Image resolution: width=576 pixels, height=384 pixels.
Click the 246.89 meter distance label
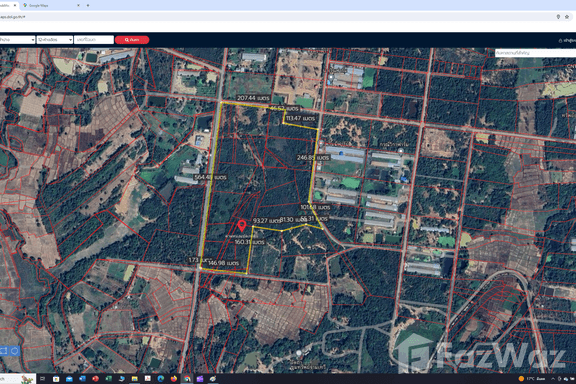313,157
